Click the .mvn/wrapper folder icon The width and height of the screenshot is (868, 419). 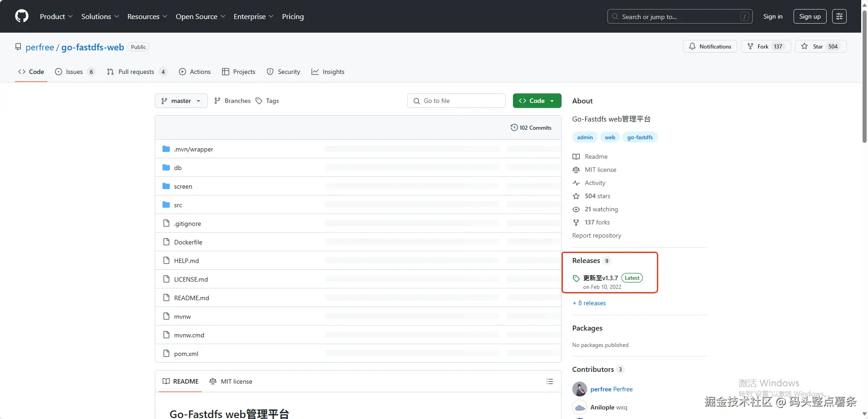click(x=166, y=149)
